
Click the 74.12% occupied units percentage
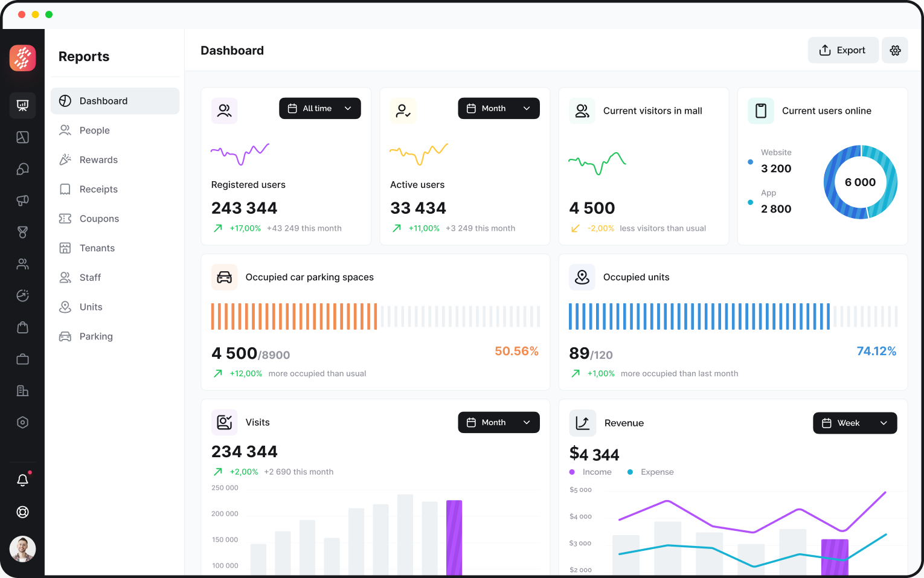pos(876,351)
